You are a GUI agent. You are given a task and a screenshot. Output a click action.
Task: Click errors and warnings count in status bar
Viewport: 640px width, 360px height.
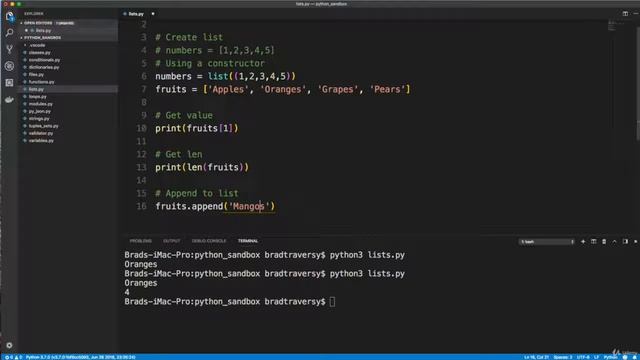click(13, 357)
